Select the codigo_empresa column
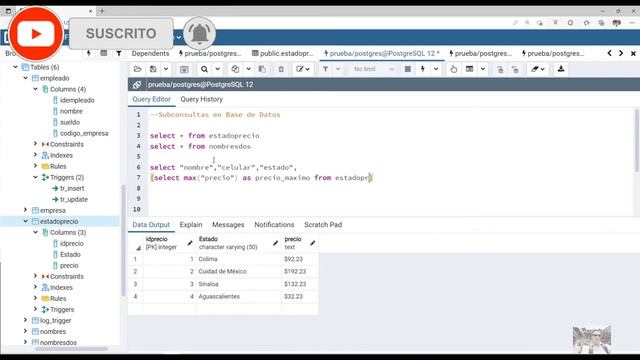Screen dimensions: 640x360 point(84,133)
